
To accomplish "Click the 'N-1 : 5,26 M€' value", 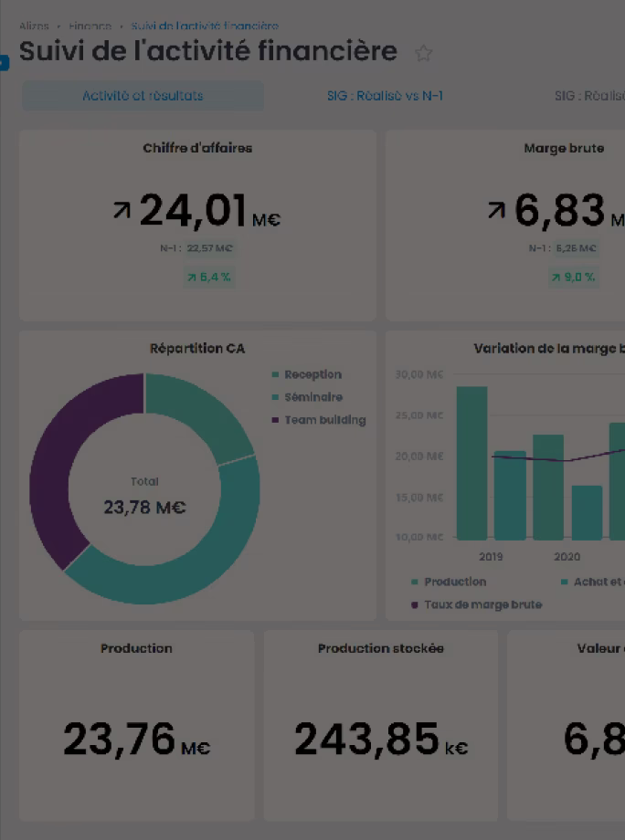I will 562,248.
